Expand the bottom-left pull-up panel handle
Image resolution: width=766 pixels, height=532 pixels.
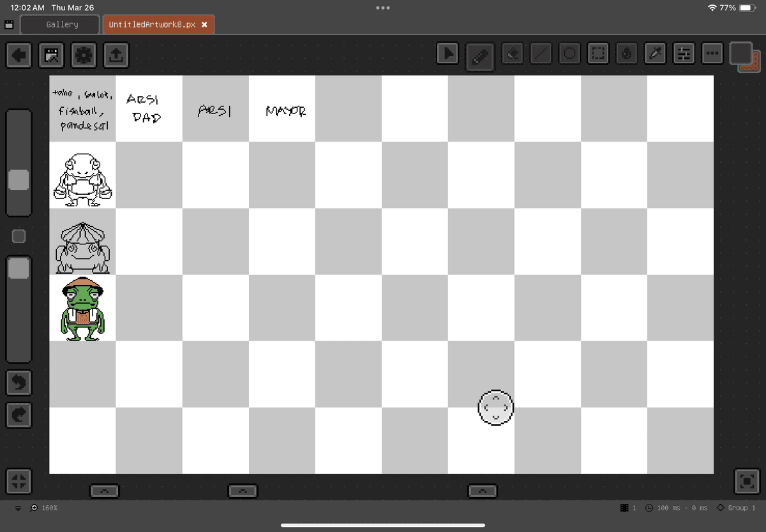[104, 491]
